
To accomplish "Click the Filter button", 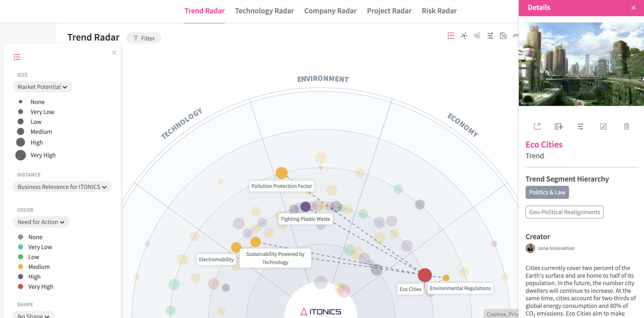I will tap(144, 38).
